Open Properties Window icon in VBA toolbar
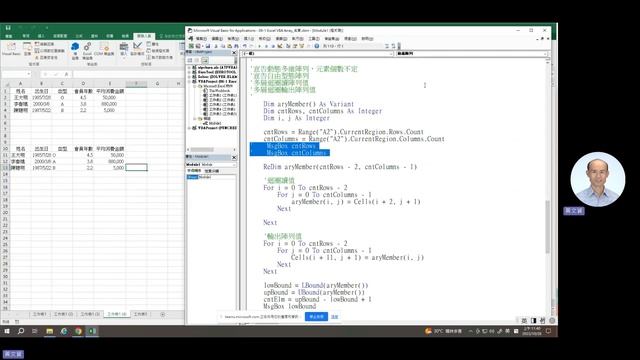Image resolution: width=640 pixels, height=360 pixels. [295, 46]
